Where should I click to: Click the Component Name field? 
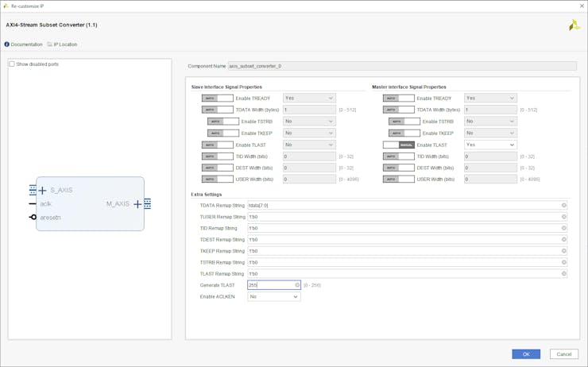pyautogui.click(x=402, y=66)
